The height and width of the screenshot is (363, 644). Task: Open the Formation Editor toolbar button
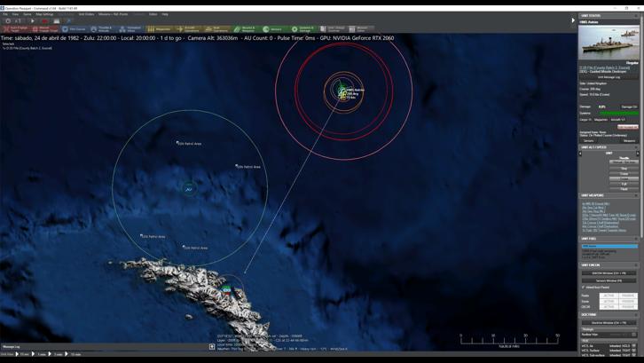coord(131,29)
